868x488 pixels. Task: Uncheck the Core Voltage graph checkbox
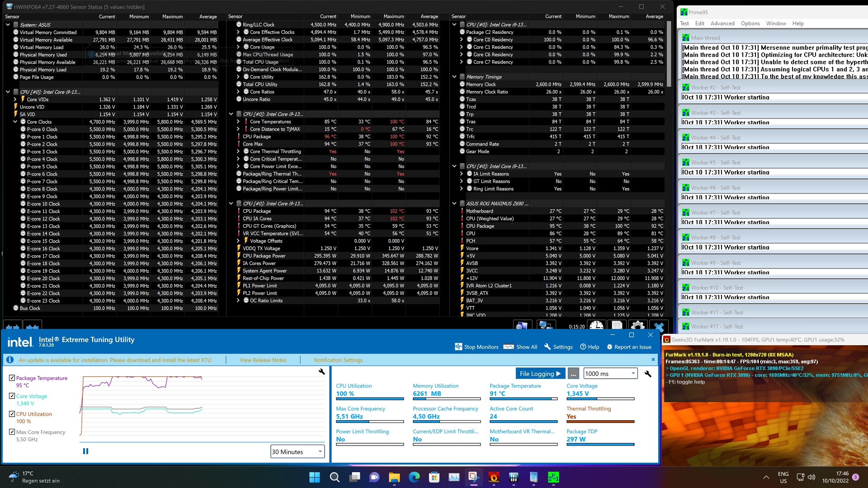tap(12, 396)
